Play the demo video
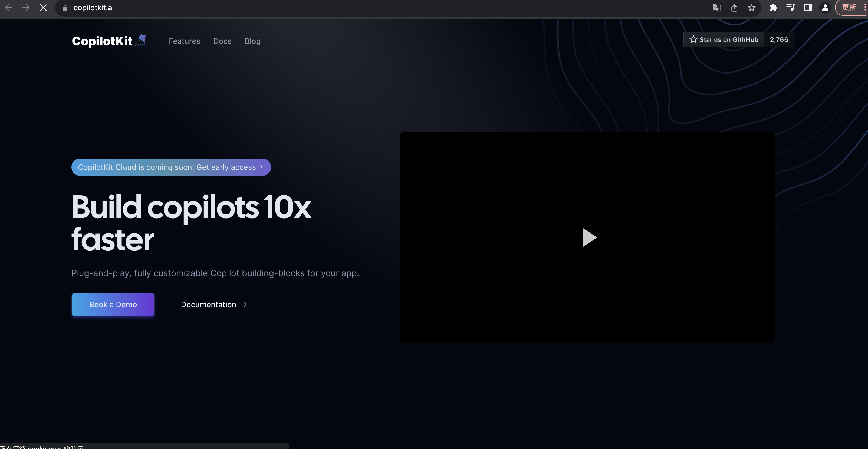868x449 pixels. click(x=589, y=237)
